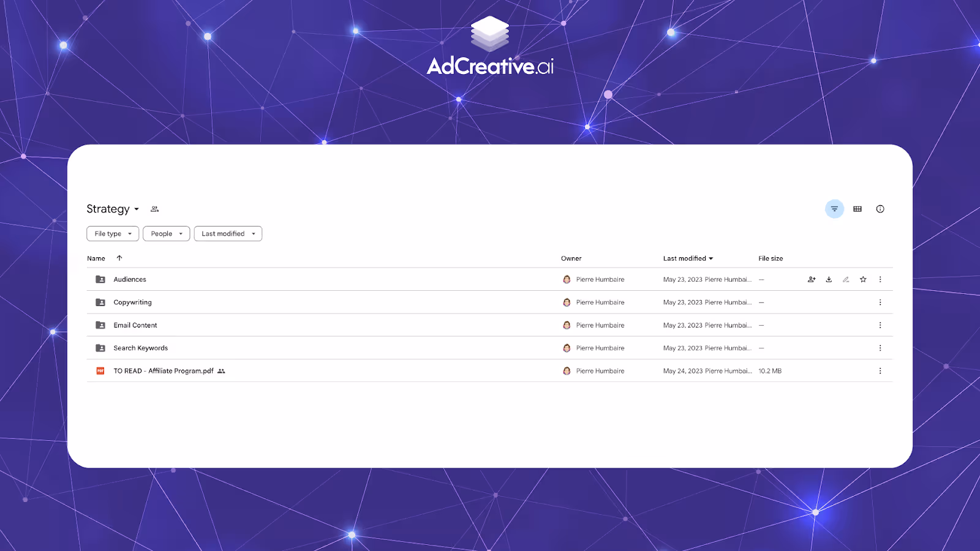Click the Email Content shared folder icon
Viewport: 980px width, 551px height.
100,325
